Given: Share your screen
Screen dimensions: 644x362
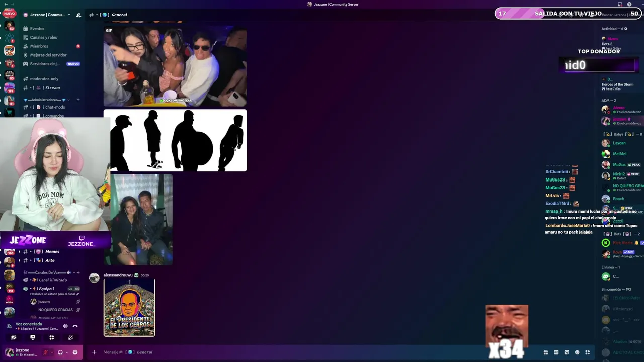Looking at the screenshot, I should point(33,338).
